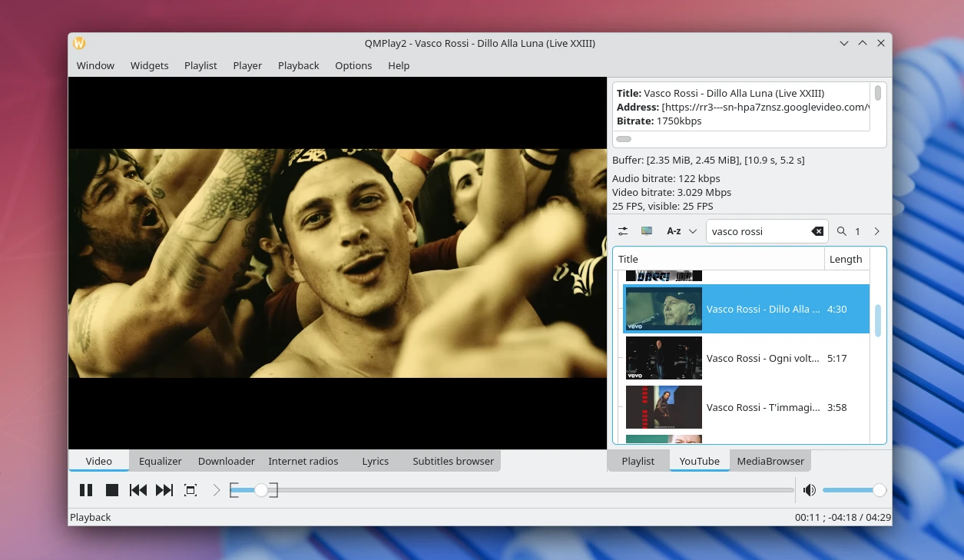The image size is (964, 560).
Task: Switch to the Playlist tab
Action: point(638,461)
